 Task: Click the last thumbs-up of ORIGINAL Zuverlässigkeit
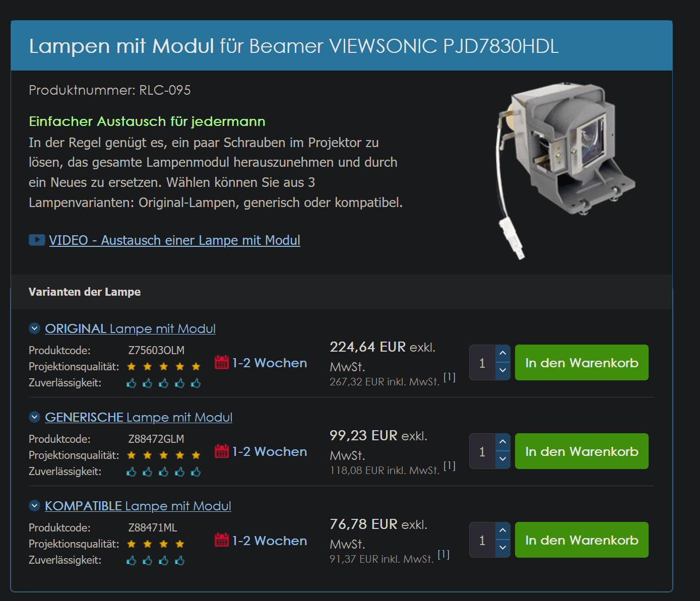pos(196,383)
